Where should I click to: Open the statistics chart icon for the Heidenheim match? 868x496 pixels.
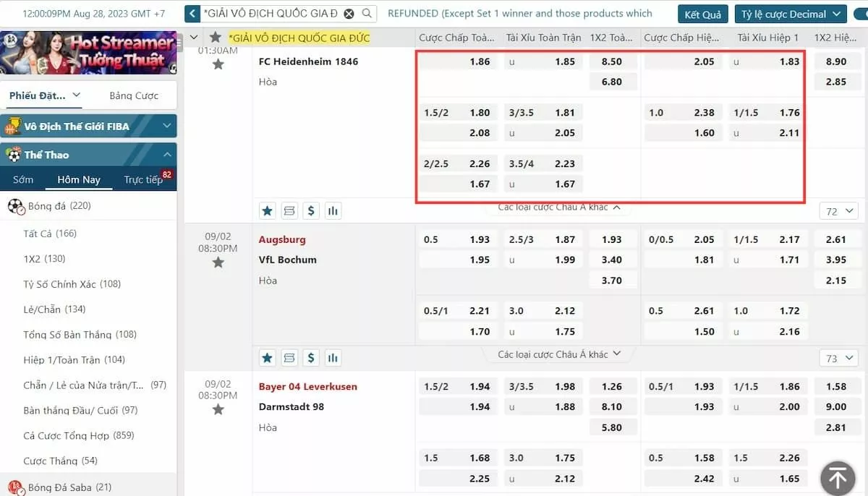tap(333, 211)
